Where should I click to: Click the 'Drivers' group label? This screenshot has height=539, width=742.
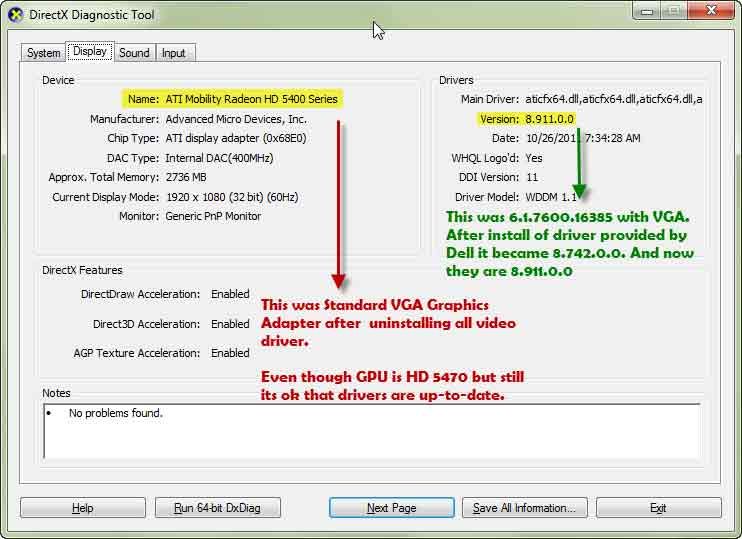(456, 80)
